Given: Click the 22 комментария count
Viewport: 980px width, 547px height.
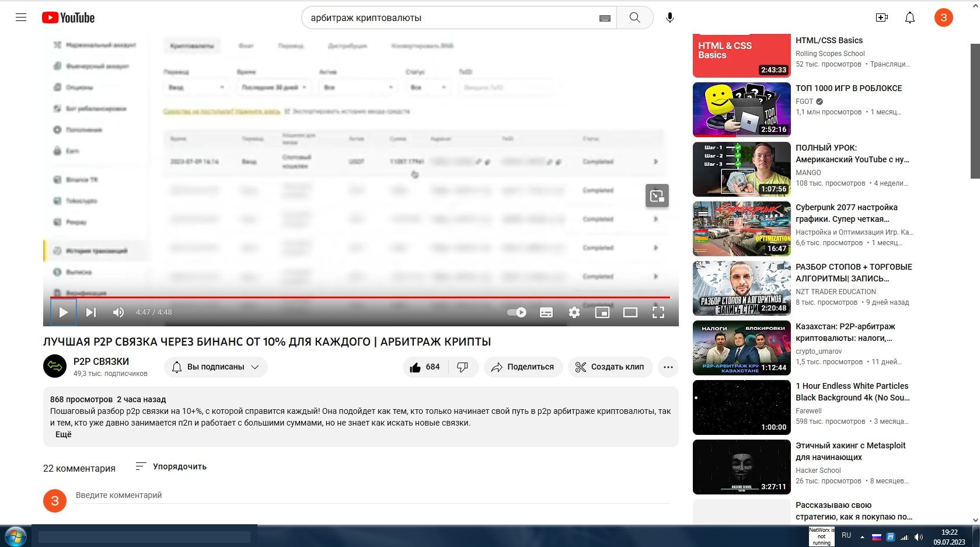Looking at the screenshot, I should 79,468.
